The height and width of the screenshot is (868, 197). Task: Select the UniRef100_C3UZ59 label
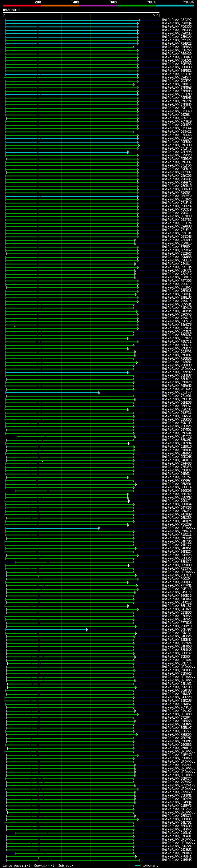point(176,139)
